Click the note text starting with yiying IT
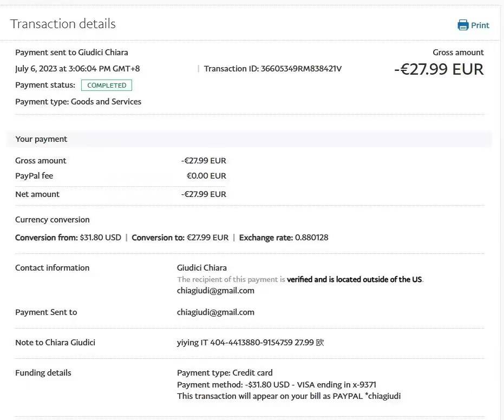This screenshot has height=420, width=504. (250, 343)
